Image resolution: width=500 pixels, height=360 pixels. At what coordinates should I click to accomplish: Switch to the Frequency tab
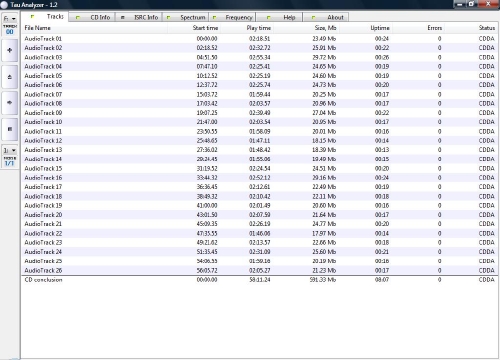point(232,17)
